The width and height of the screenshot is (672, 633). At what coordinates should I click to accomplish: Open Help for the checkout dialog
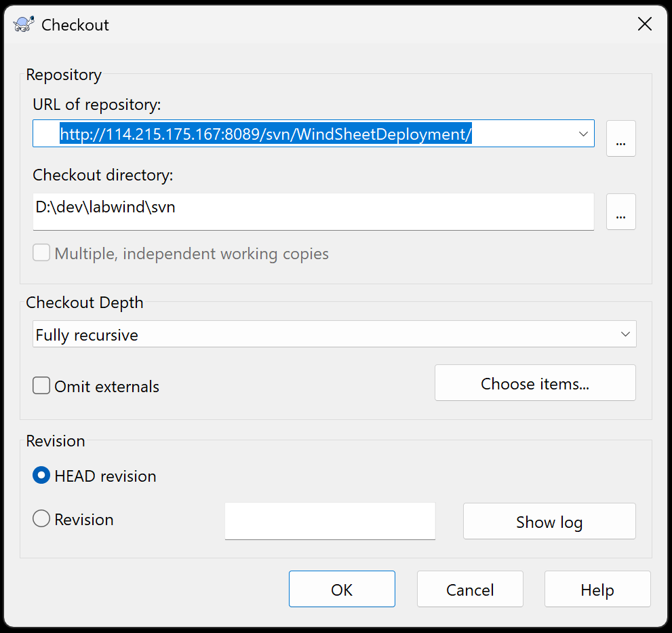[x=597, y=589]
